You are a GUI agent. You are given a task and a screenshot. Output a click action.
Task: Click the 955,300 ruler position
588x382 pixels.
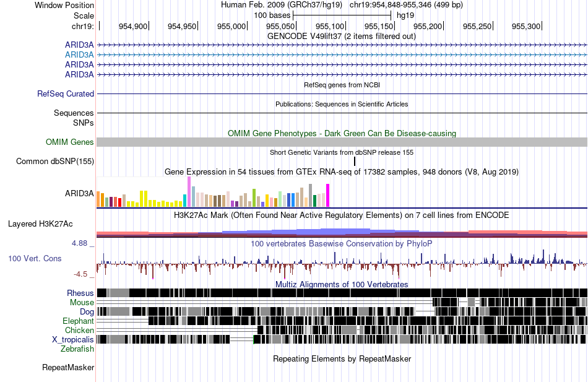[x=526, y=26]
